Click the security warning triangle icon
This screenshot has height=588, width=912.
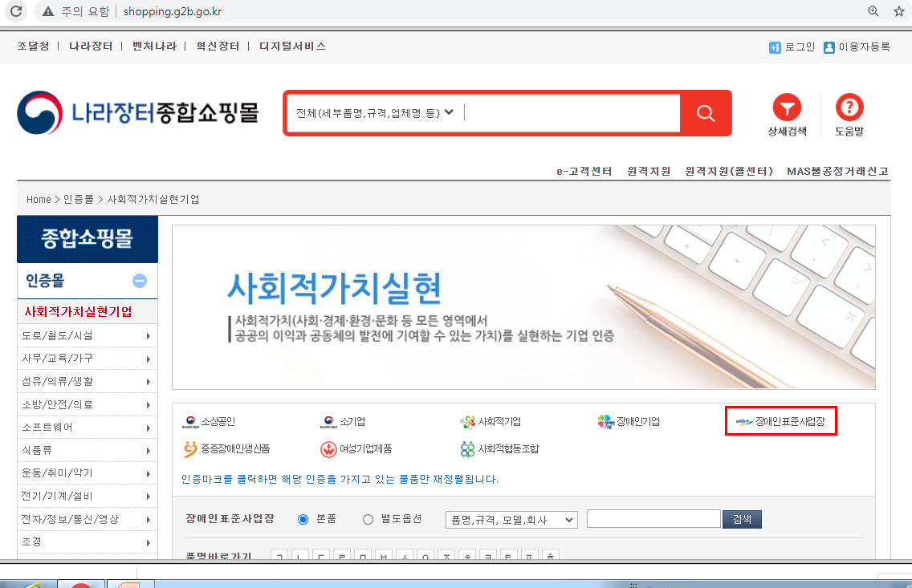(48, 11)
